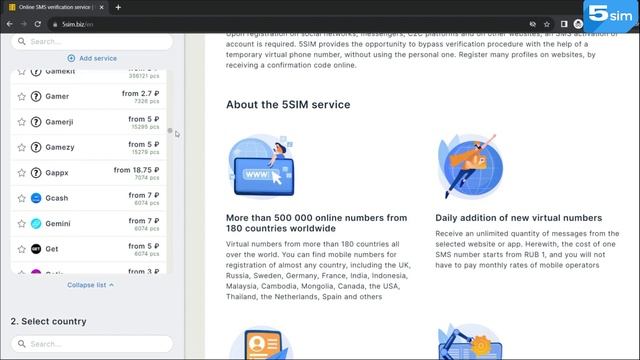Collapse the service list

[x=91, y=285]
